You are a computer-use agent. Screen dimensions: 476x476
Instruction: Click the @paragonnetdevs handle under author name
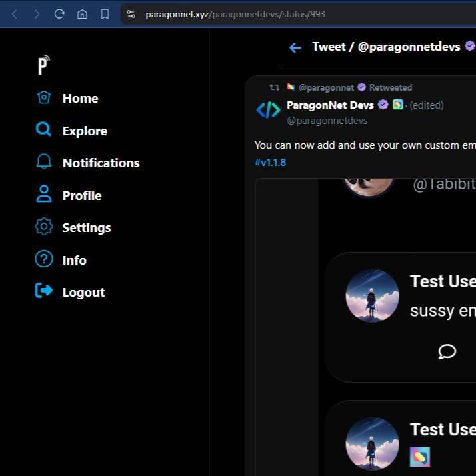327,121
